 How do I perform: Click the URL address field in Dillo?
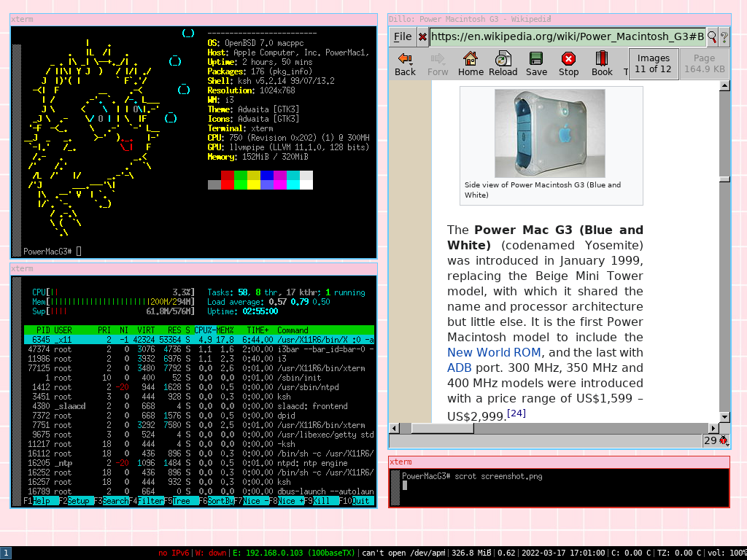coord(568,36)
